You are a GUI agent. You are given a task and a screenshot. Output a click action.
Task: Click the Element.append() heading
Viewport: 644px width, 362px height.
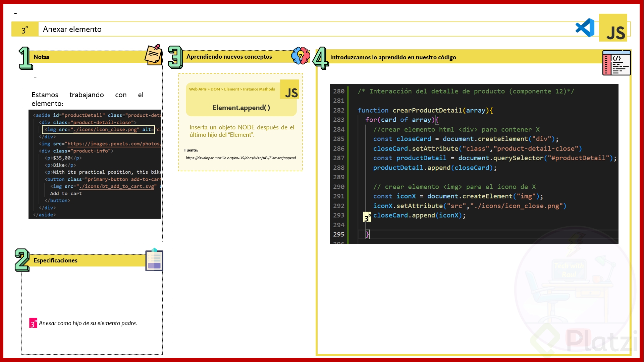(241, 108)
